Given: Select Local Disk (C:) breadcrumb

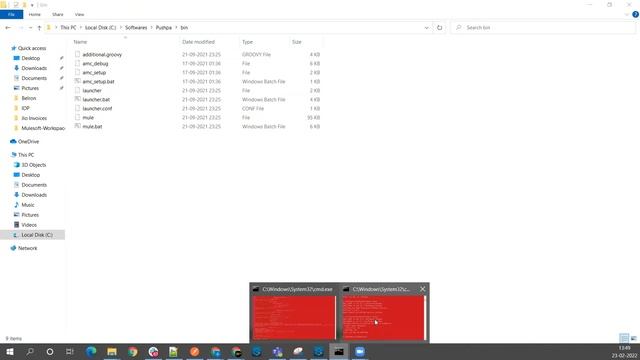Looking at the screenshot, I should [100, 28].
